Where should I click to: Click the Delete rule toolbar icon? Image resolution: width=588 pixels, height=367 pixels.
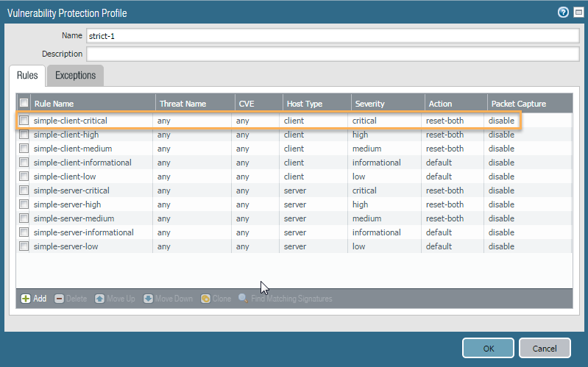coord(59,299)
